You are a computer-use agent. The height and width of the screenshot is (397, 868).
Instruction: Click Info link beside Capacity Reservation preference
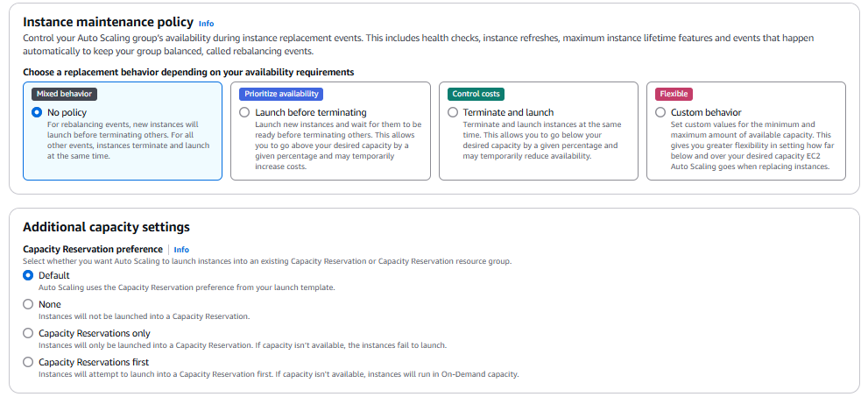pyautogui.click(x=181, y=250)
